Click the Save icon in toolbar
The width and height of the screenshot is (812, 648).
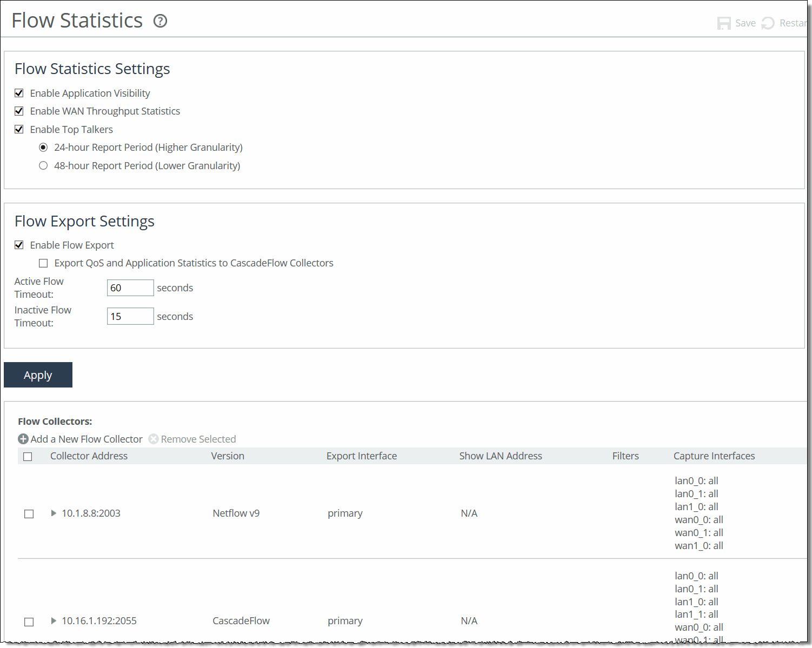724,23
